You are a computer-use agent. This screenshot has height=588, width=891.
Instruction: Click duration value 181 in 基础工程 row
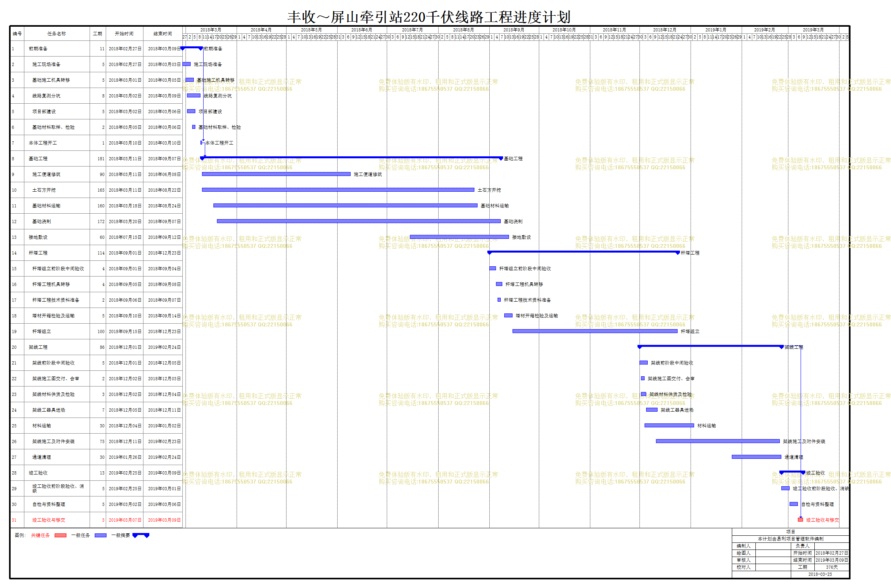(x=101, y=159)
